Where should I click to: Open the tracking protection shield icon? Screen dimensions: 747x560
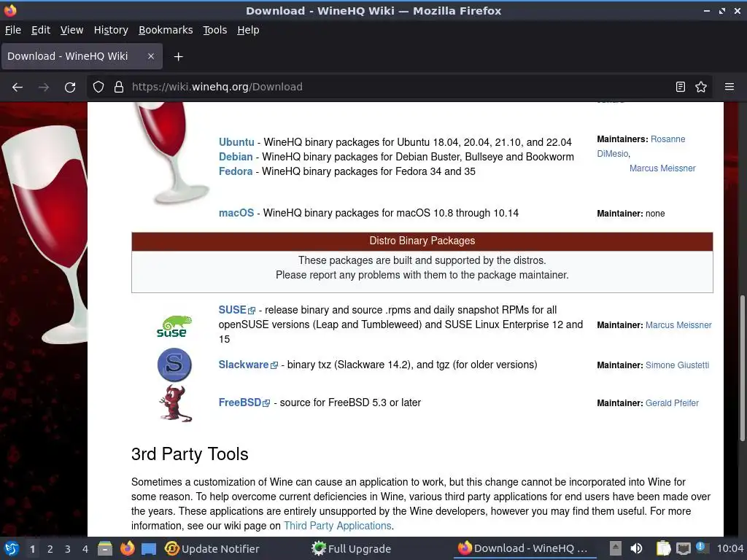coord(98,87)
